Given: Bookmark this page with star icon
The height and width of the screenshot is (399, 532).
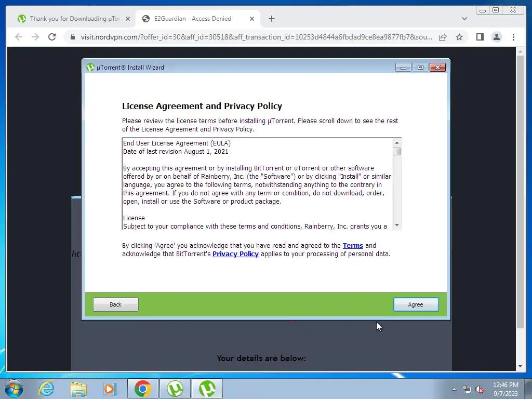Looking at the screenshot, I should (459, 37).
